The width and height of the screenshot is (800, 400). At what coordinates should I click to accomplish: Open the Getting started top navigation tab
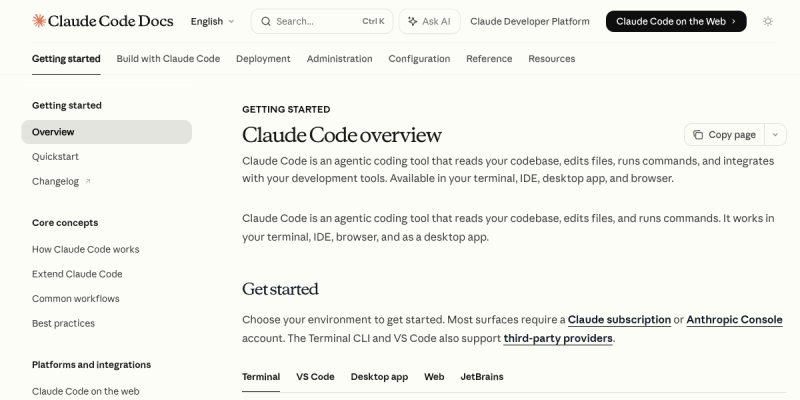66,59
